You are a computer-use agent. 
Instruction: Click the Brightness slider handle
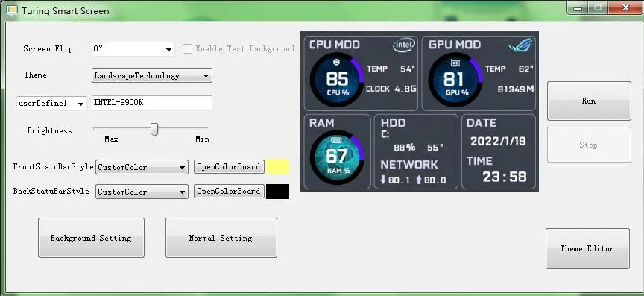click(154, 129)
